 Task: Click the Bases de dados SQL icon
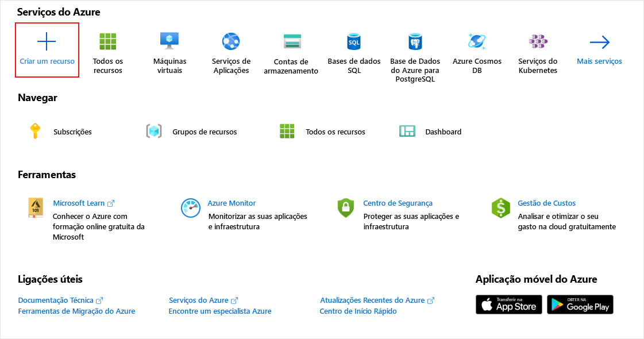pos(354,41)
